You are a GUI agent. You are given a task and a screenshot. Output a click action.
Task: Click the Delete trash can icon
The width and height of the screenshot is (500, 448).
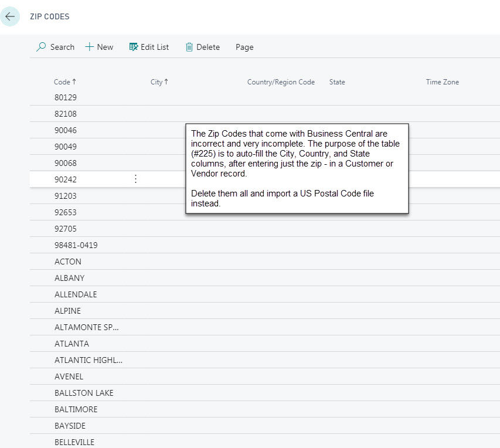tap(189, 47)
